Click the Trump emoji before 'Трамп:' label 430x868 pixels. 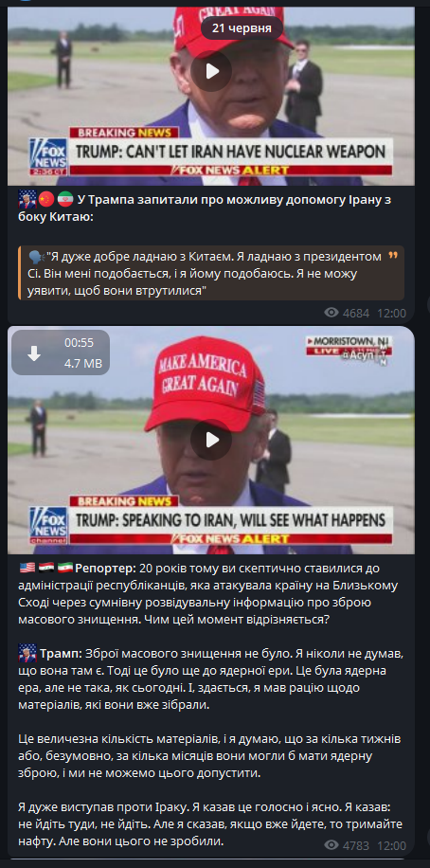coord(27,653)
